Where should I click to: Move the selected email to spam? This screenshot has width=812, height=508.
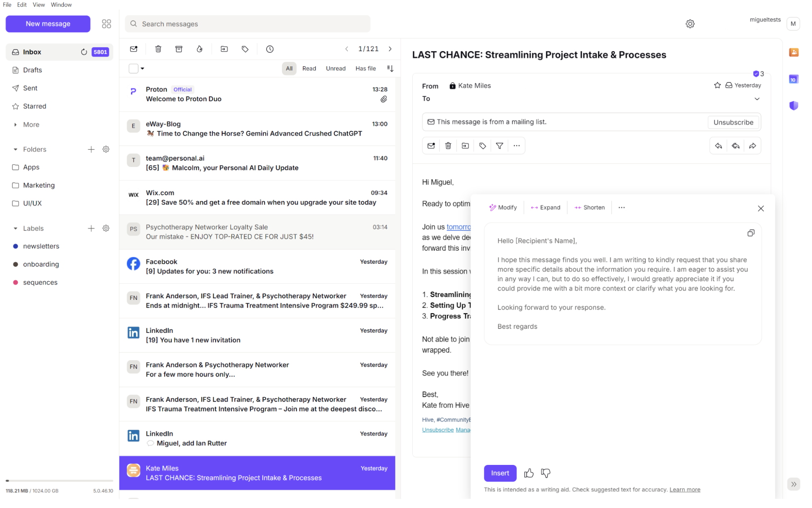click(199, 49)
